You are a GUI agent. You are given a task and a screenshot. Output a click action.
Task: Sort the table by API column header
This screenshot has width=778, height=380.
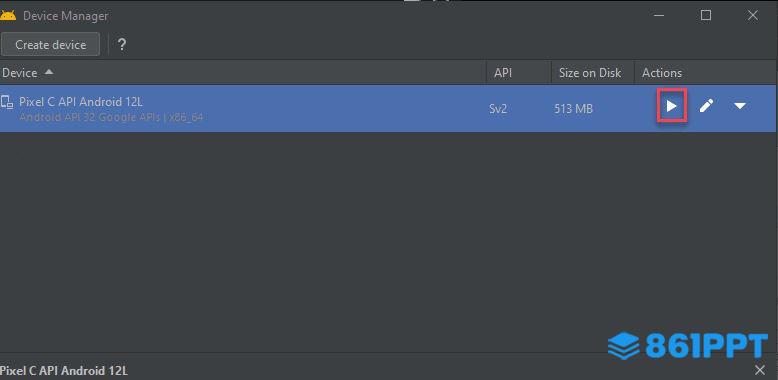point(503,73)
